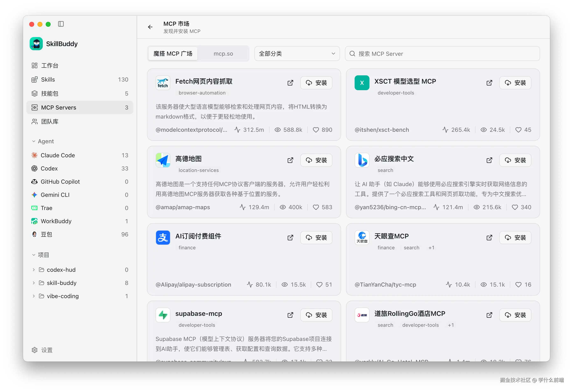Expand the skill-buddy project folder

tap(34, 283)
